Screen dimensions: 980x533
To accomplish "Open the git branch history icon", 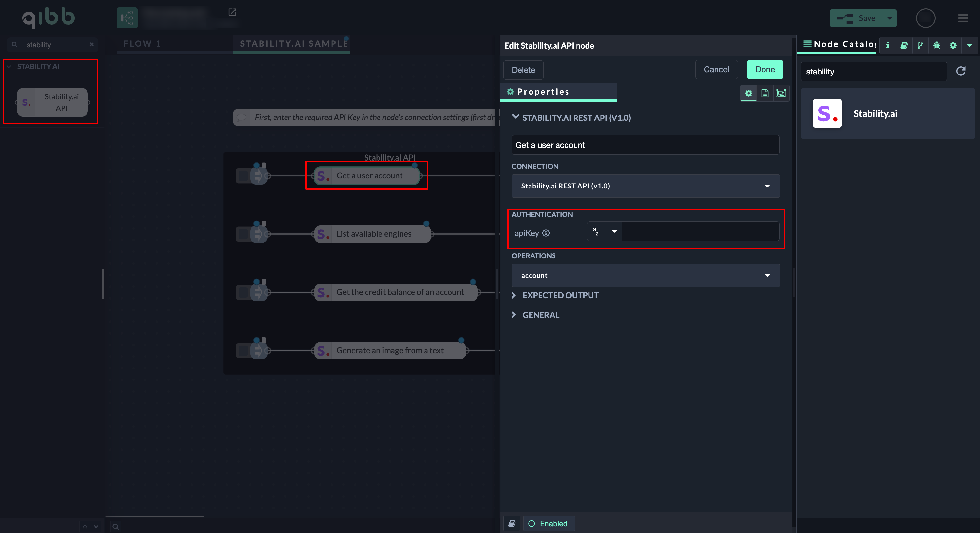I will [x=920, y=45].
